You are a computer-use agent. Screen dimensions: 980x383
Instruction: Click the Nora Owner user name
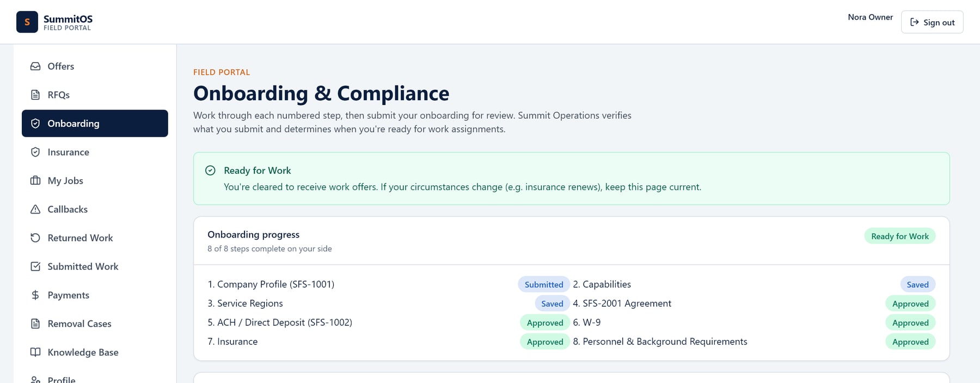click(870, 17)
